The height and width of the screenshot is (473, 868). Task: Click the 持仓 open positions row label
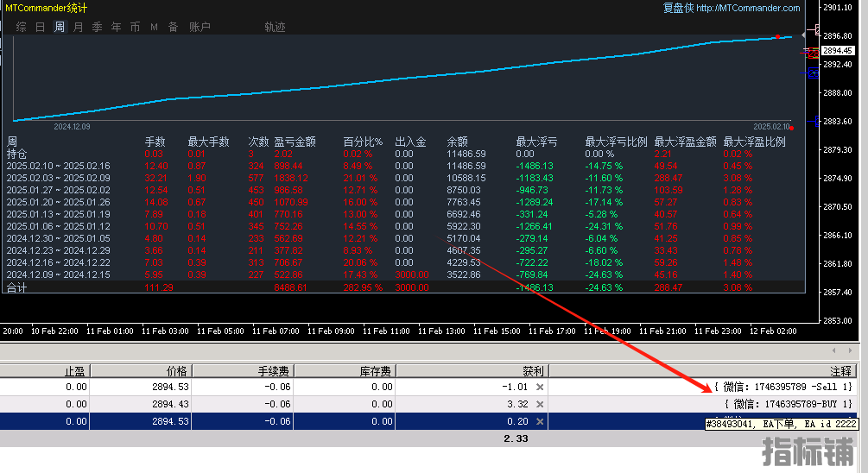[16, 154]
